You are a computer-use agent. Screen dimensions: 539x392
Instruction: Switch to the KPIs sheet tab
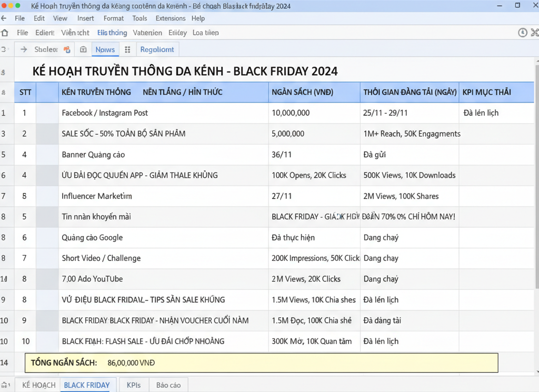click(x=134, y=385)
